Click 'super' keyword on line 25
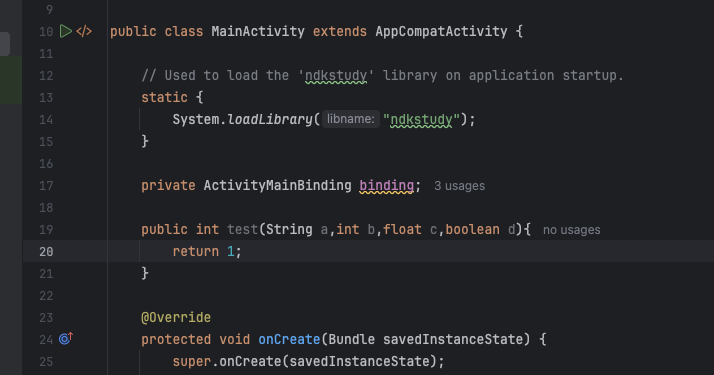The width and height of the screenshot is (714, 375). click(x=192, y=362)
